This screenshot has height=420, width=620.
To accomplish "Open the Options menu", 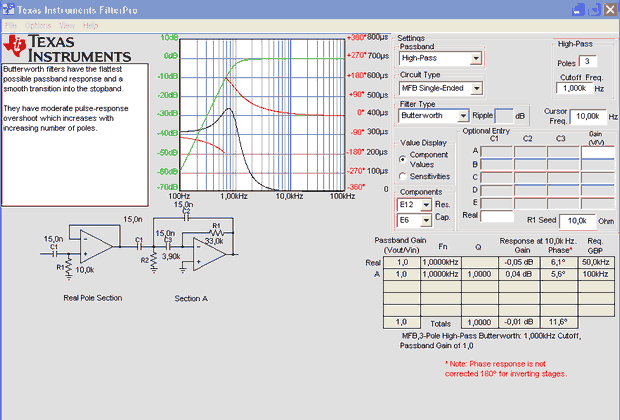I will coord(38,26).
